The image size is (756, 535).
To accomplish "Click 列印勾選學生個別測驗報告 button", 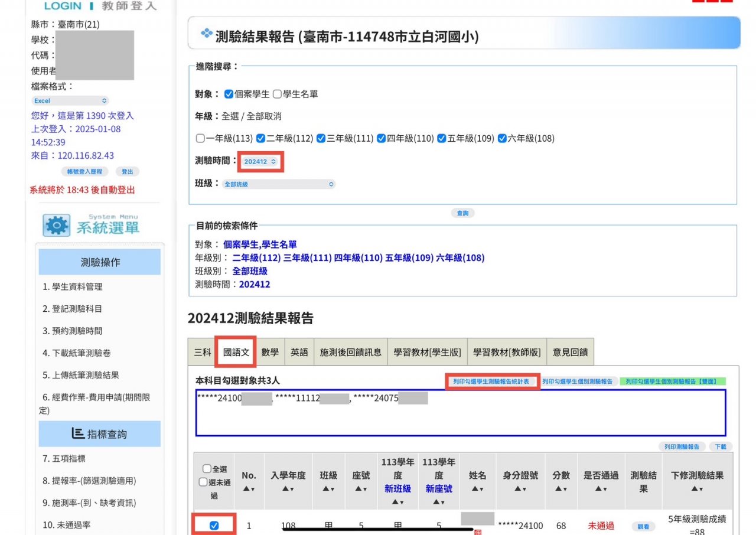I will 578,382.
